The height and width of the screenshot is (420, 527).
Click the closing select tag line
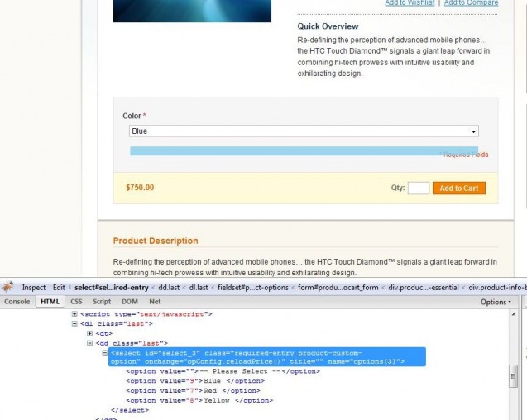(x=130, y=410)
